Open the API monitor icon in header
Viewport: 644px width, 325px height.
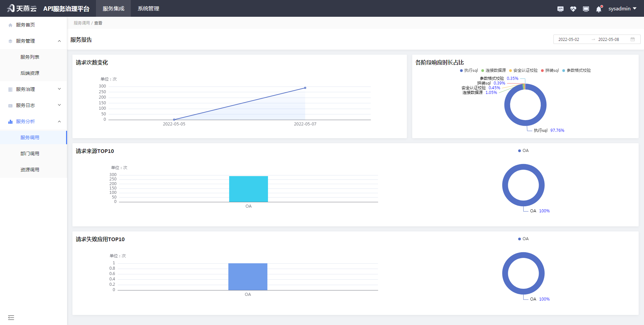coord(560,9)
